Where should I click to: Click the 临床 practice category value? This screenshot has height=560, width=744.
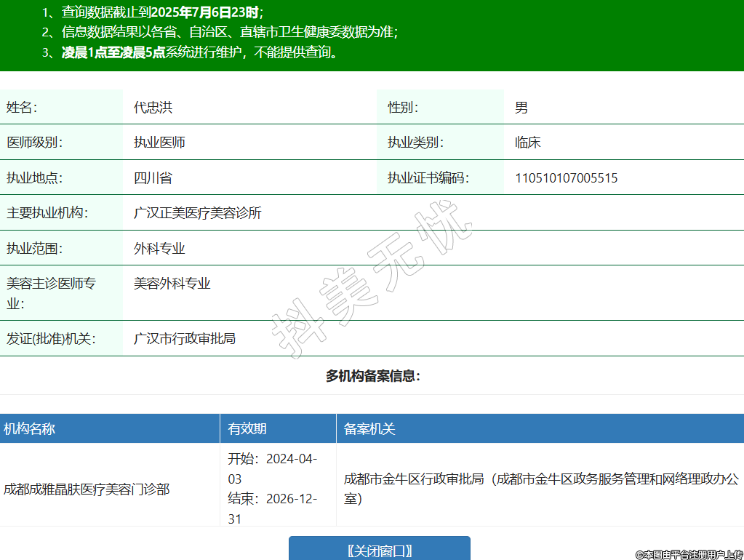[x=527, y=143]
